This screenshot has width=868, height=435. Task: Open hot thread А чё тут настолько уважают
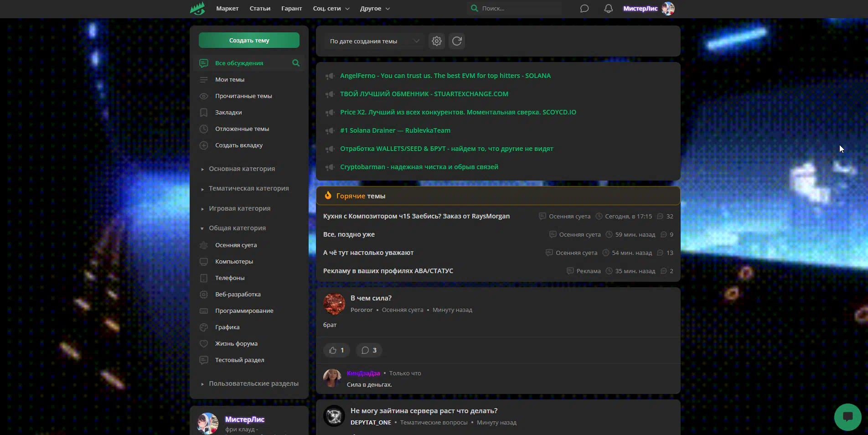368,253
